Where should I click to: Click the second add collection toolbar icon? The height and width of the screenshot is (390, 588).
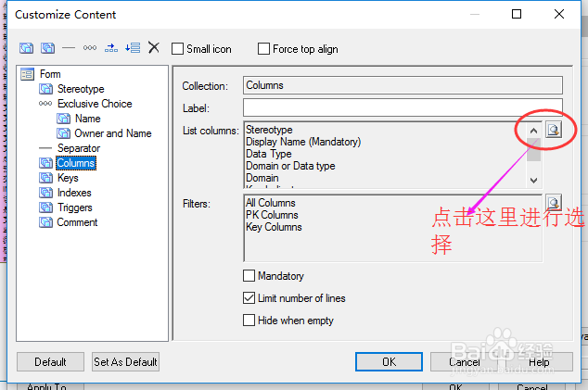pyautogui.click(x=47, y=48)
